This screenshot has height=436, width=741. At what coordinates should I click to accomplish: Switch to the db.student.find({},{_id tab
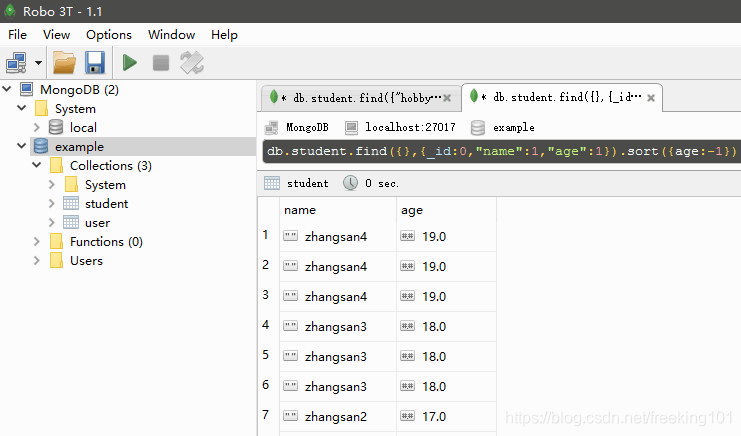tap(561, 97)
